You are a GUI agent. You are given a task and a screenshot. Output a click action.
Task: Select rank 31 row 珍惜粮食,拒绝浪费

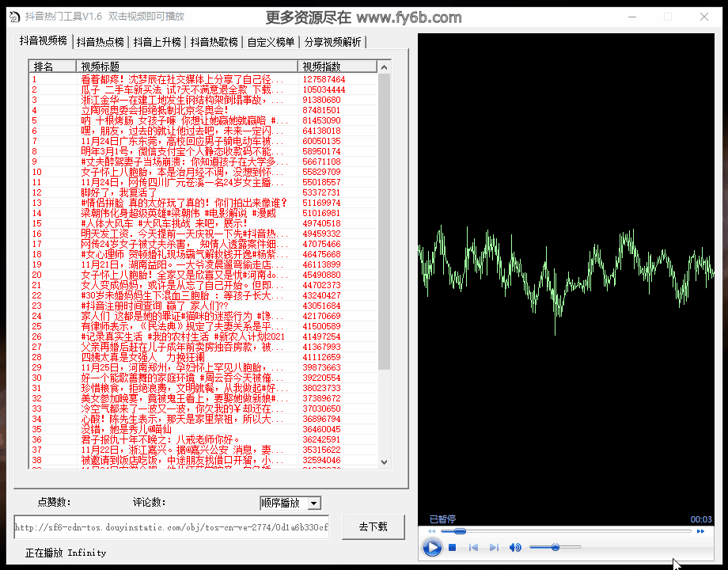tap(203, 388)
